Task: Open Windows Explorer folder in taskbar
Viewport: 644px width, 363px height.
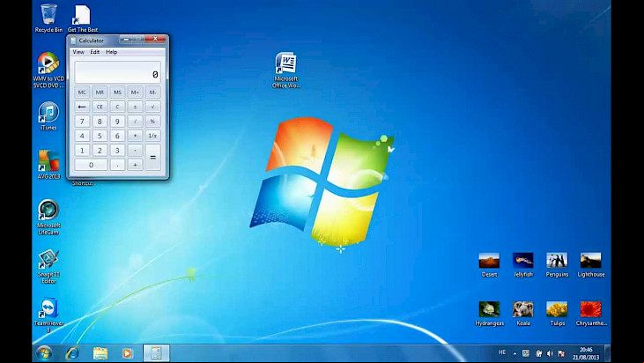Action: (x=100, y=353)
